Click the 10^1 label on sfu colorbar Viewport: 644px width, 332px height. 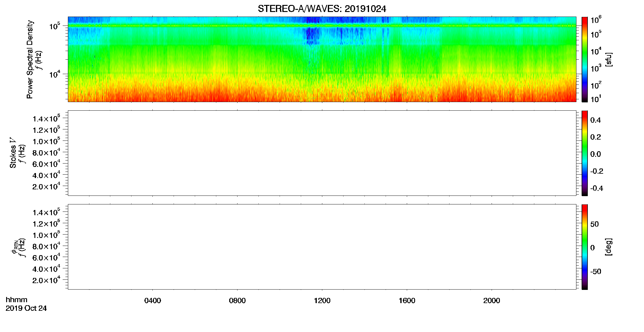[596, 99]
